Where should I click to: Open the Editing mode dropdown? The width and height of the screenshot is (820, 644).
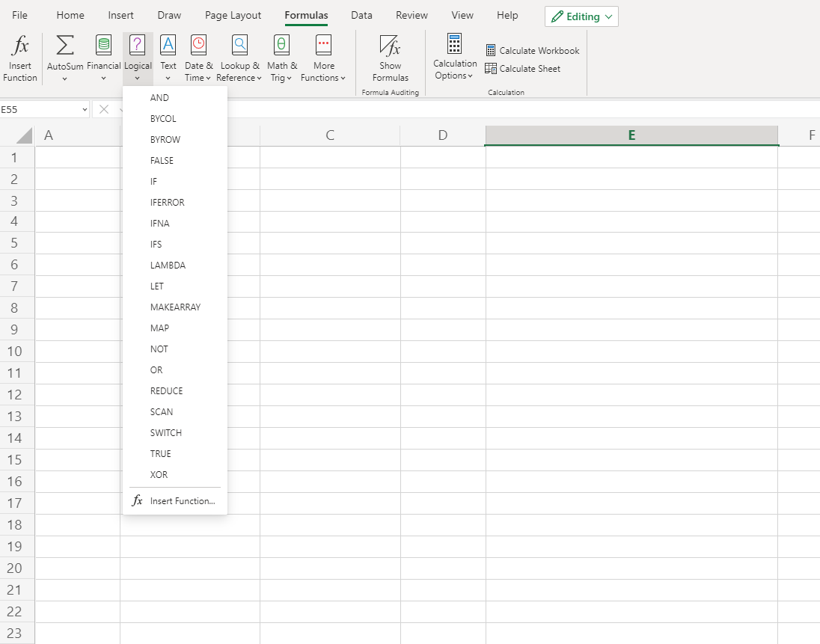pyautogui.click(x=581, y=16)
